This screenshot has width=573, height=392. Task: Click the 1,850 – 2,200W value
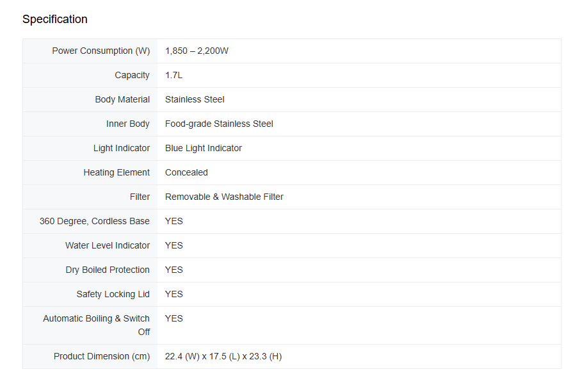197,51
